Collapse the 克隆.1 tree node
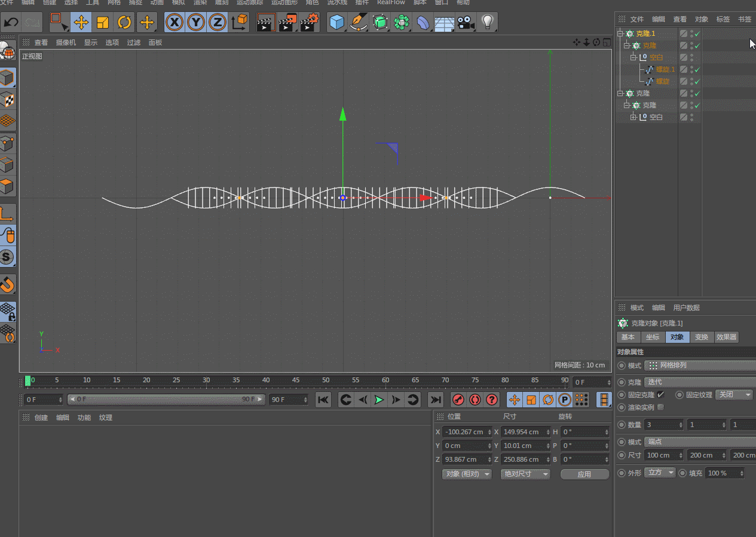This screenshot has width=756, height=537. tap(620, 34)
